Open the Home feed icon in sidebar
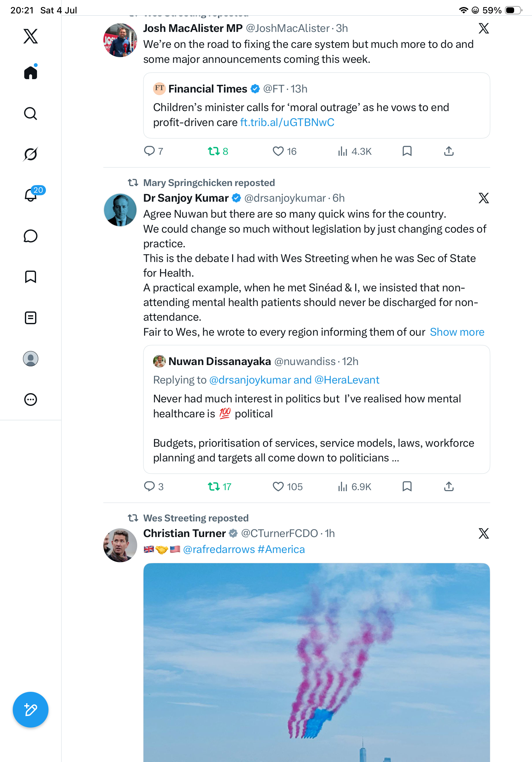Image resolution: width=532 pixels, height=762 pixels. [x=31, y=72]
